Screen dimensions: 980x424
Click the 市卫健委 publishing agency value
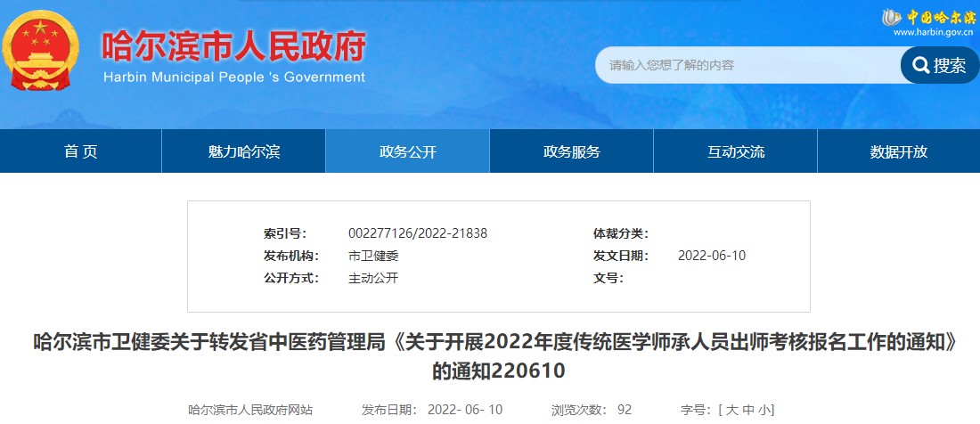373,256
